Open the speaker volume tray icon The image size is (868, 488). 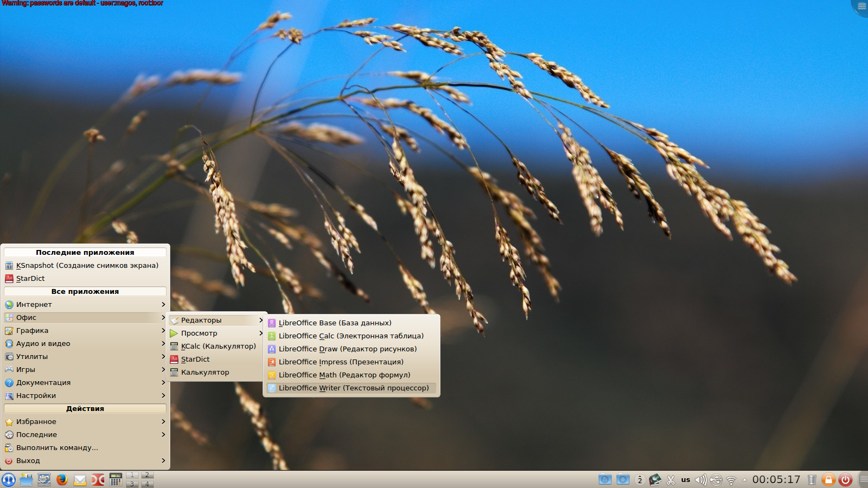coord(701,480)
